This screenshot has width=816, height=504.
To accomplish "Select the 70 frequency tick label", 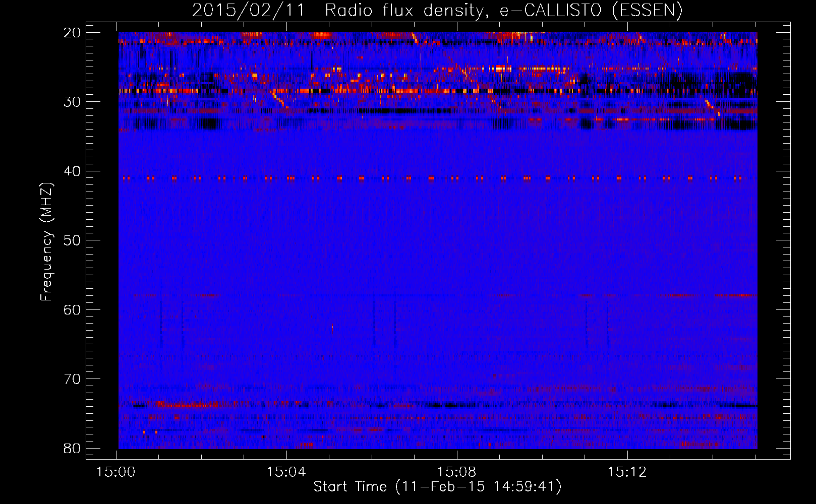I will (73, 379).
